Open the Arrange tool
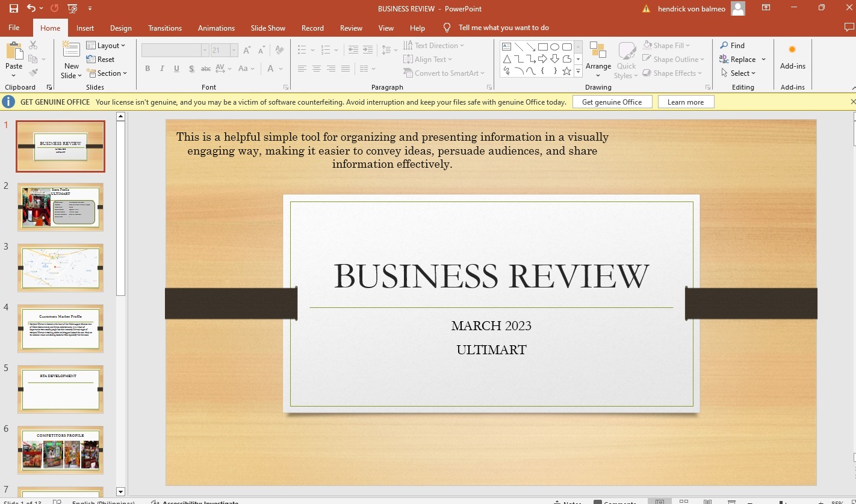The image size is (856, 504). 598,59
